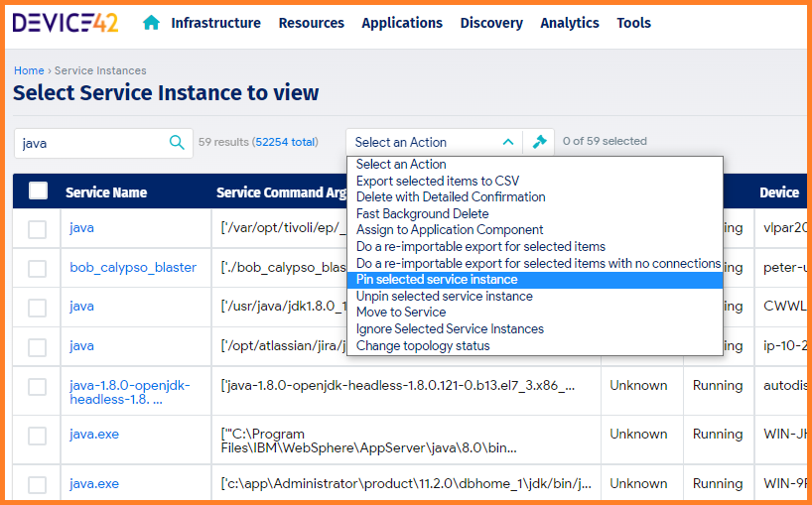
Task: Sort by Service Name column header
Action: pos(106,192)
